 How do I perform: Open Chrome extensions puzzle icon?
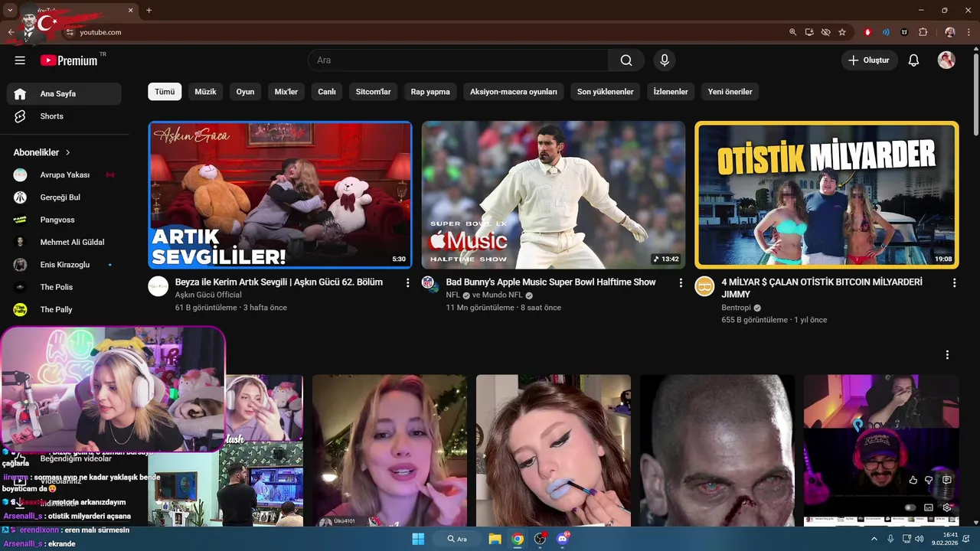click(923, 32)
